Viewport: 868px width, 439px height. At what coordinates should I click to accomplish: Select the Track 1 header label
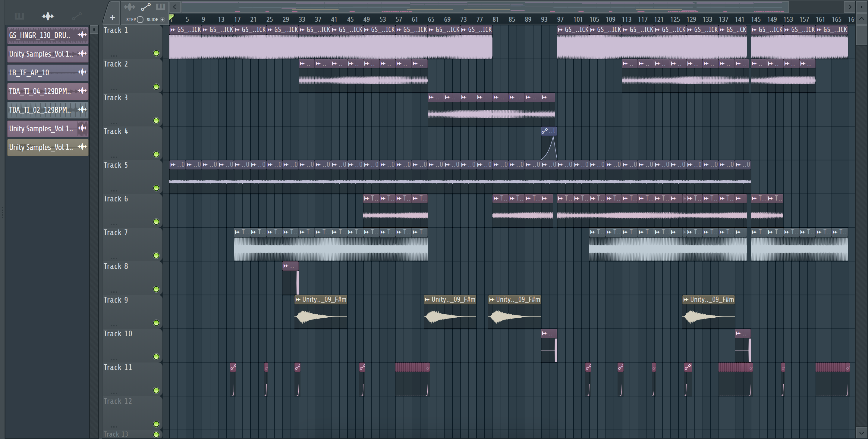pos(115,30)
